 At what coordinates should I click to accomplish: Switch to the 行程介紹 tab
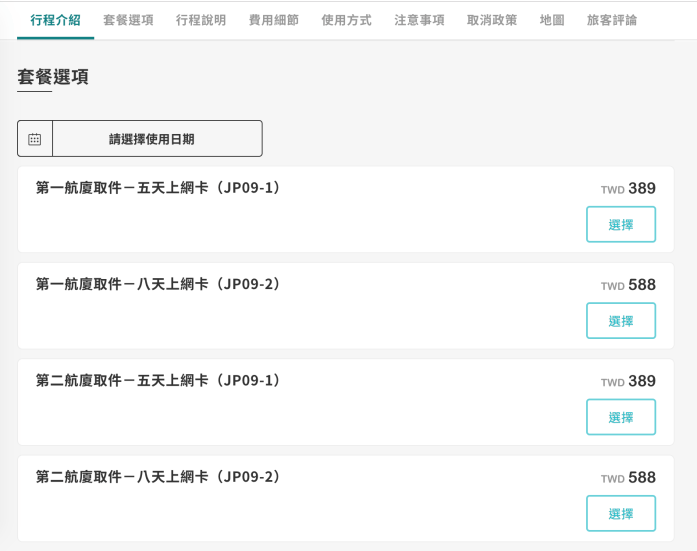coord(56,20)
